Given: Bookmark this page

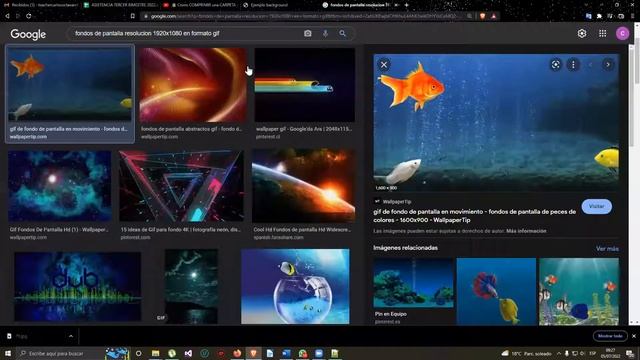Looking at the screenshot, I should click(x=133, y=16).
